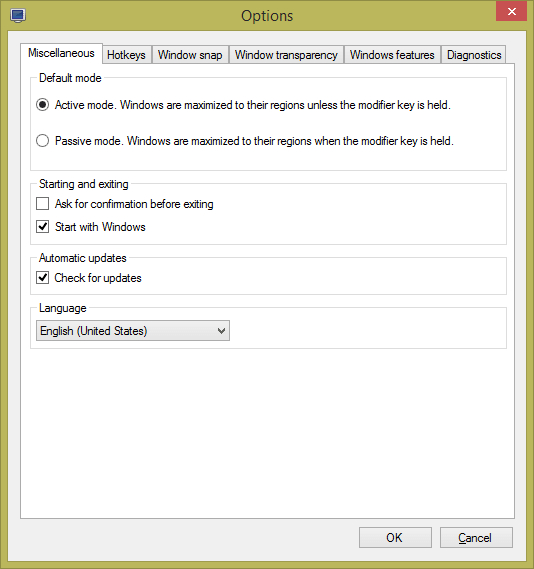Click the Default mode group heading
Screen dimensions: 534x569
[70, 78]
